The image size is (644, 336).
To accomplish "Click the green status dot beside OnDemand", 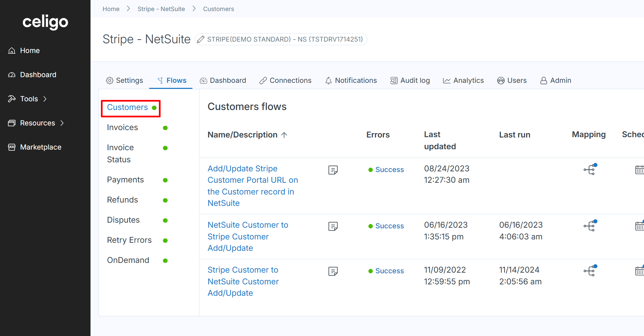I will pyautogui.click(x=165, y=261).
